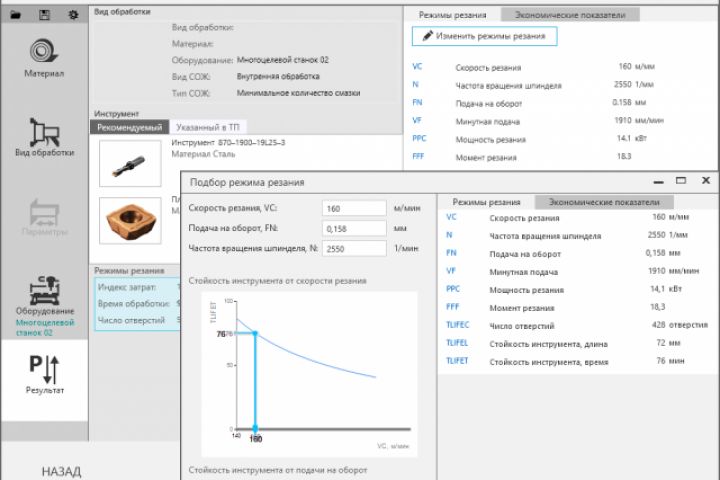Image resolution: width=720 pixels, height=480 pixels.
Task: Click Внутренняя обработка value
Action: point(278,76)
